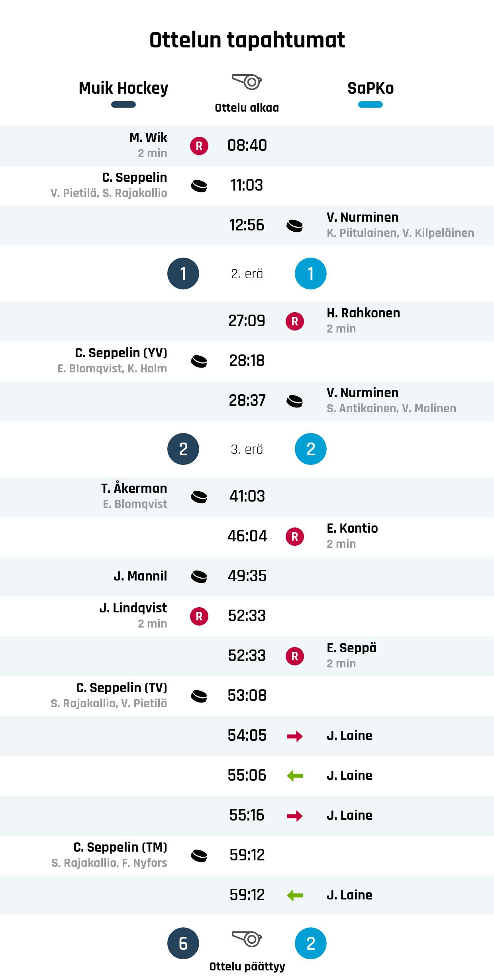Click SaPKo's score badge at 3. erä
Screen dimensions: 494x980
(x=311, y=449)
